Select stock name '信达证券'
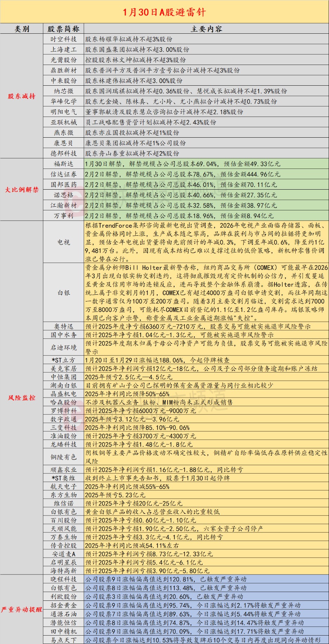The height and width of the screenshot is (644, 329). coord(64,174)
